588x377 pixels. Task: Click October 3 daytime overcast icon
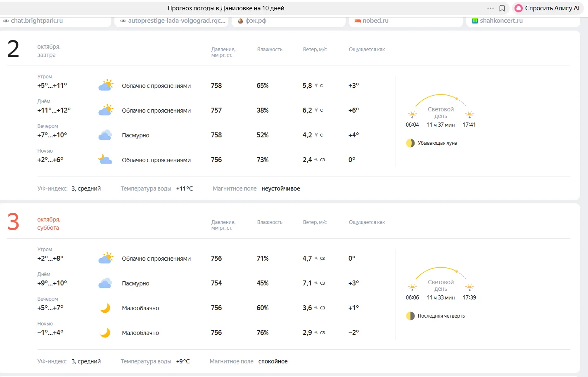[x=105, y=283]
